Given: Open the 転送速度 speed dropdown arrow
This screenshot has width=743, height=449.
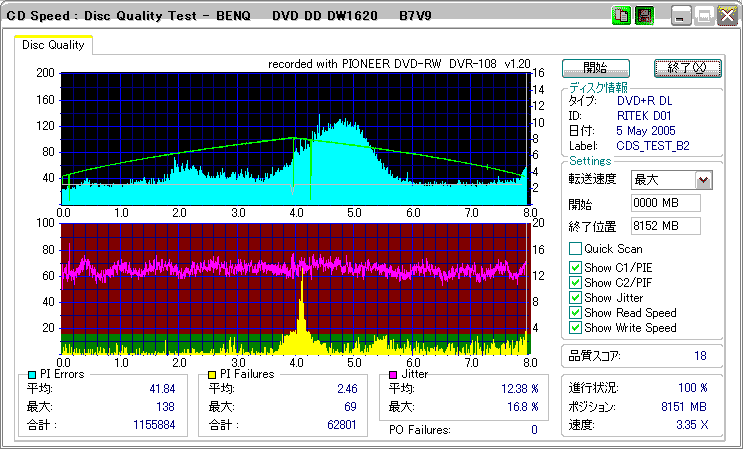Looking at the screenshot, I should pyautogui.click(x=703, y=180).
